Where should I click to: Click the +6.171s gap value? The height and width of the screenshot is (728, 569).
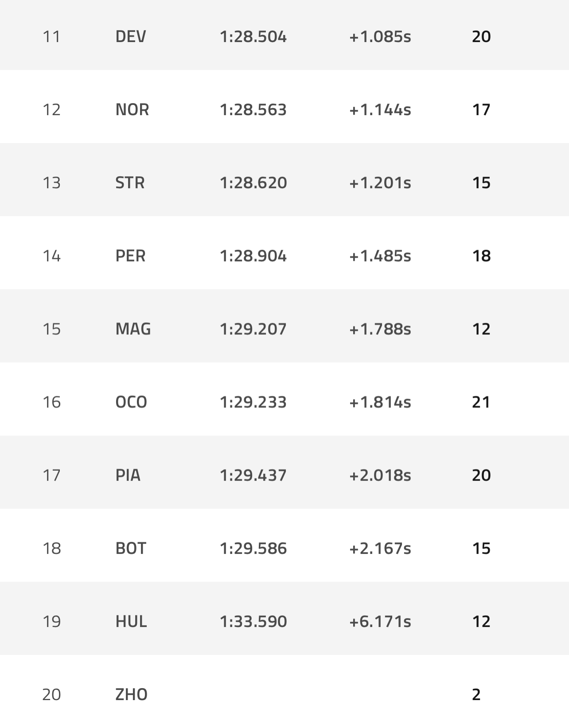pyautogui.click(x=380, y=621)
